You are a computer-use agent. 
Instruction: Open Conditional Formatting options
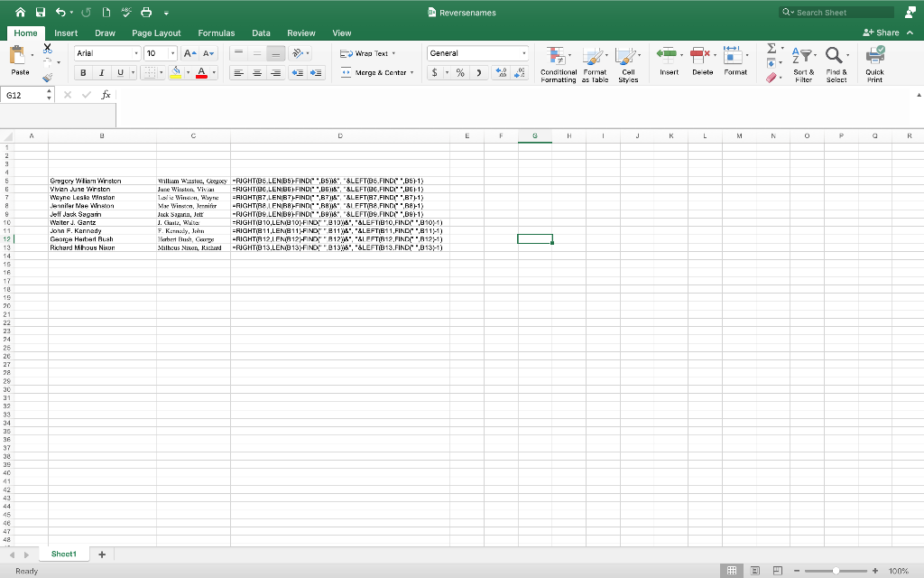coord(558,63)
